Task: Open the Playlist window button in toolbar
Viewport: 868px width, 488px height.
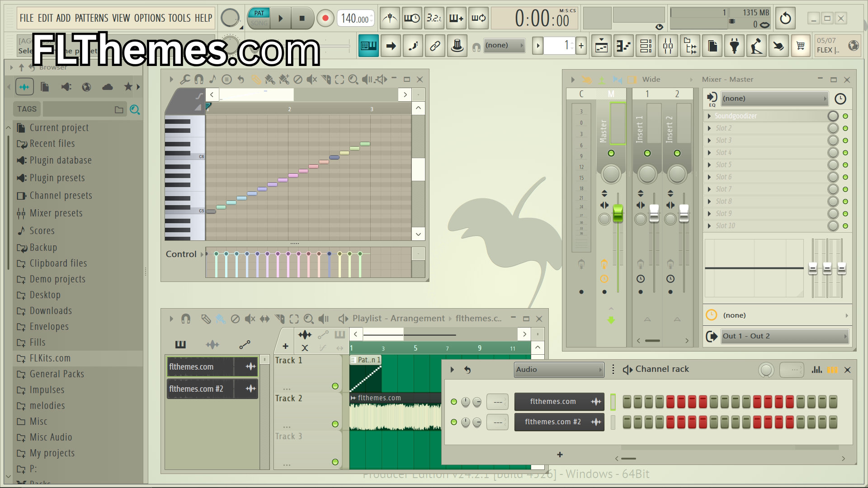Action: [602, 46]
